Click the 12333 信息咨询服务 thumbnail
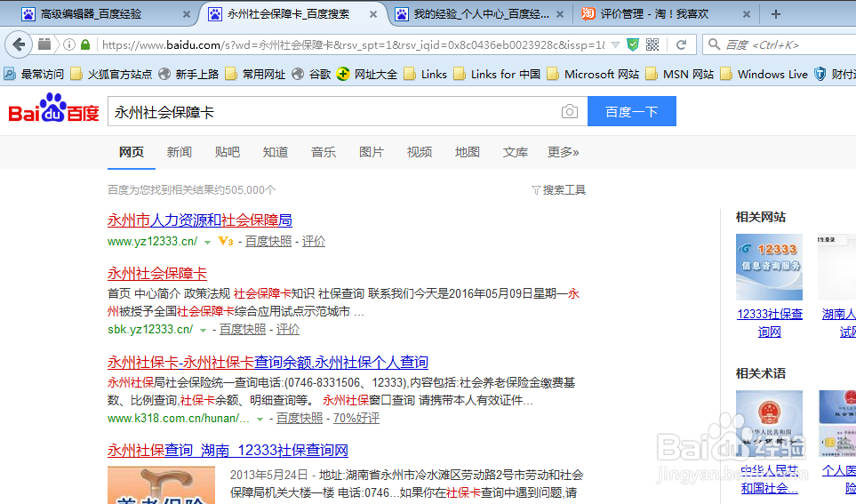856x504 pixels. click(x=769, y=267)
